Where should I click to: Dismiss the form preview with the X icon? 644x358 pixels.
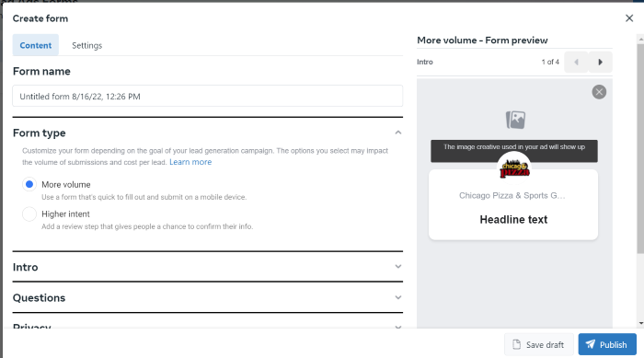tap(599, 92)
